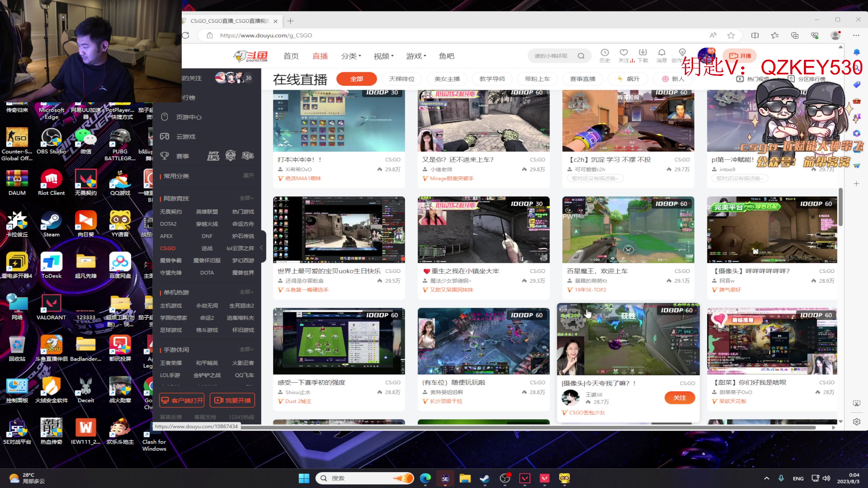
Task: Open File Explorer on the taskbar
Action: click(465, 478)
